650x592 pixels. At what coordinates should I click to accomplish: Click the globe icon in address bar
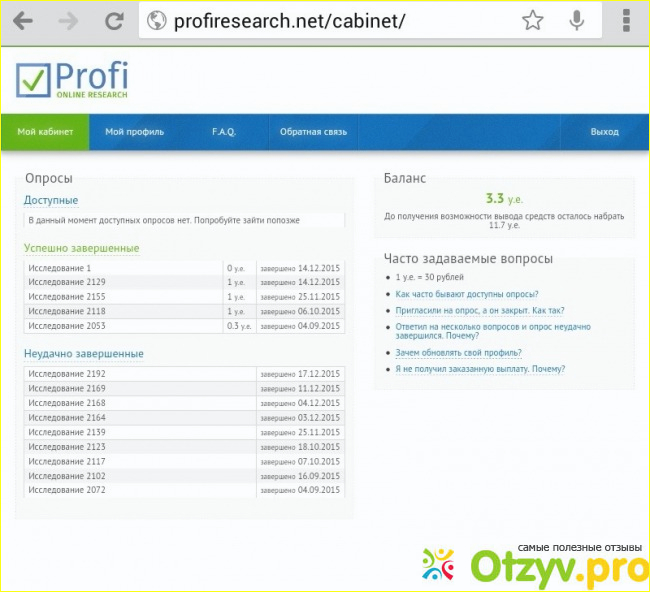pos(156,21)
